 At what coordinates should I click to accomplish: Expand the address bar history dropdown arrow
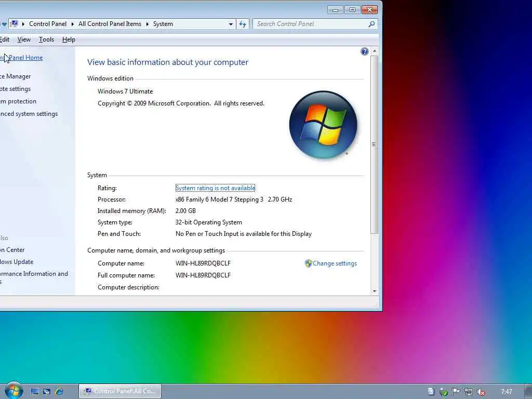coord(231,24)
